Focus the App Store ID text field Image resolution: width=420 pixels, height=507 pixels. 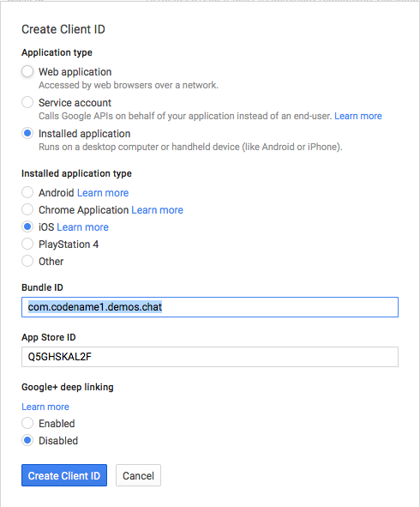point(210,357)
